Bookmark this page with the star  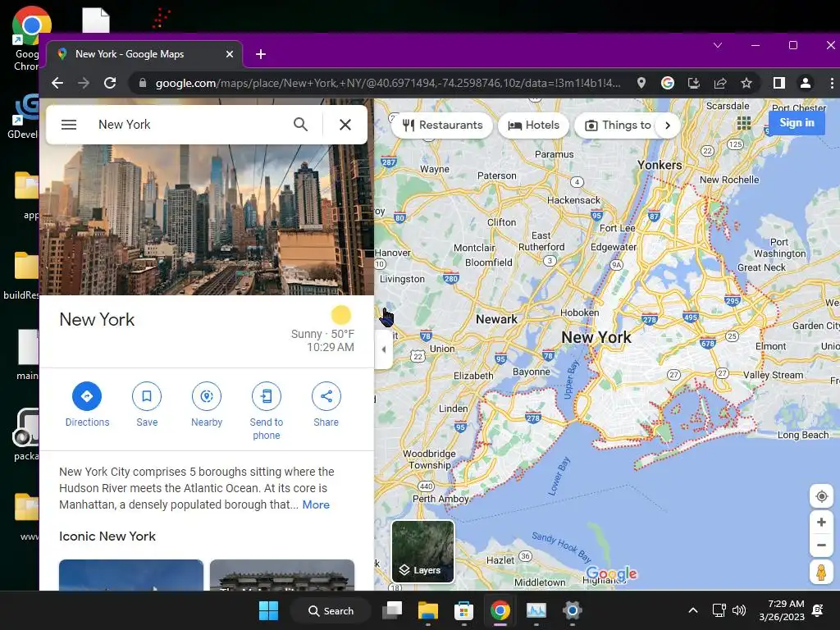tap(746, 83)
